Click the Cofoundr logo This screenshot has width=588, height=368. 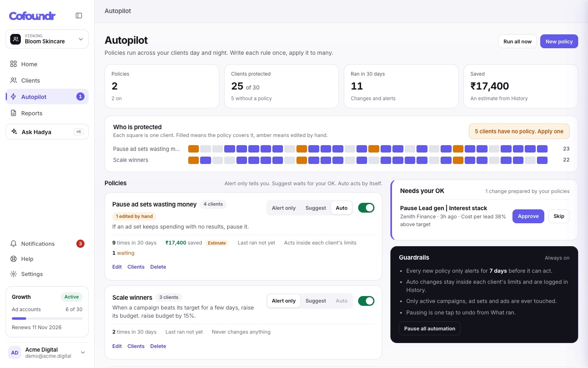click(x=32, y=16)
